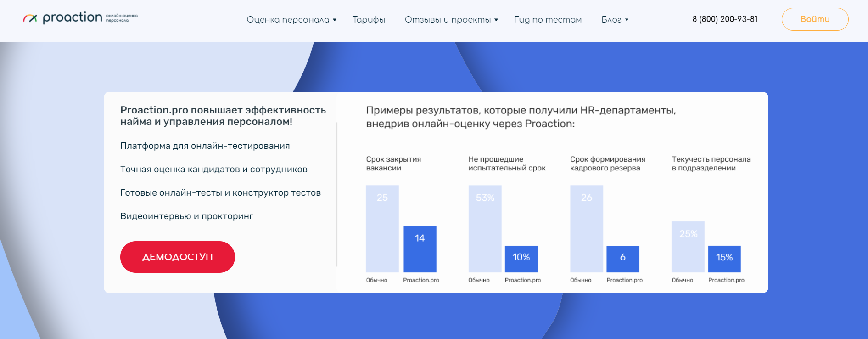Call the phone number 8 (800) 200-93-81
This screenshot has width=868, height=339.
(x=725, y=19)
